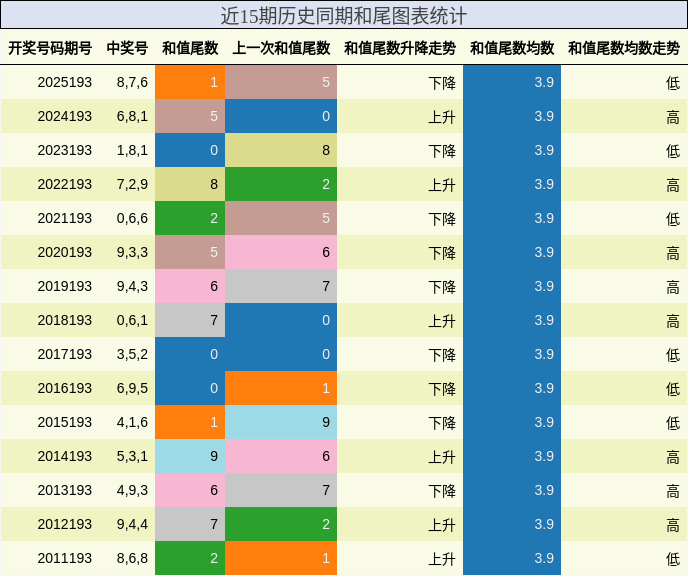Select issue number 2017193
The width and height of the screenshot is (688, 576).
point(64,354)
